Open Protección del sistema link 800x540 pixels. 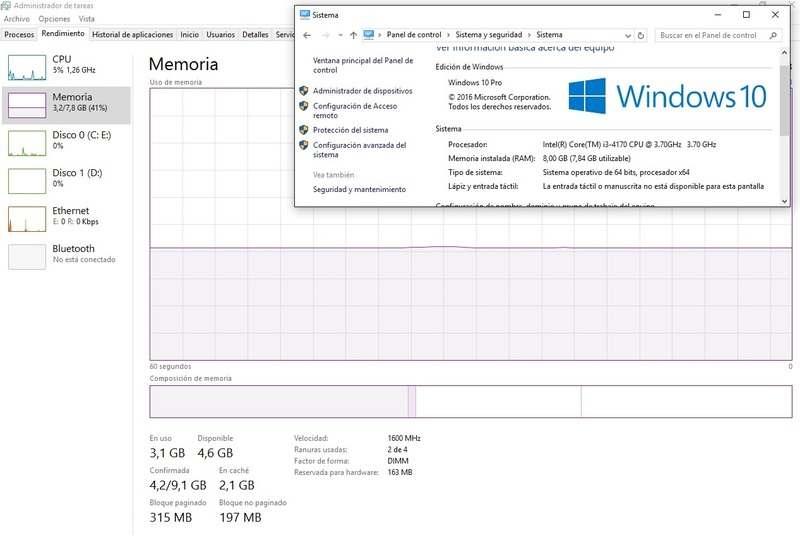tap(350, 130)
